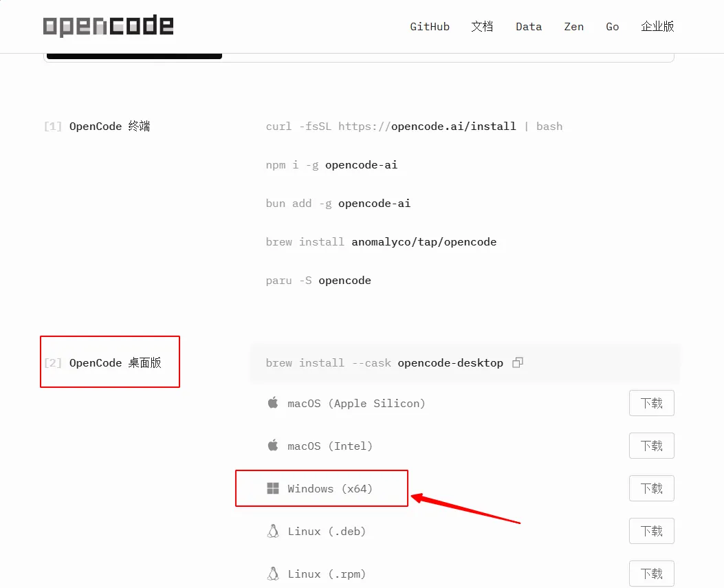Download the Linux (.rpm) package
The height and width of the screenshot is (588, 724).
652,574
